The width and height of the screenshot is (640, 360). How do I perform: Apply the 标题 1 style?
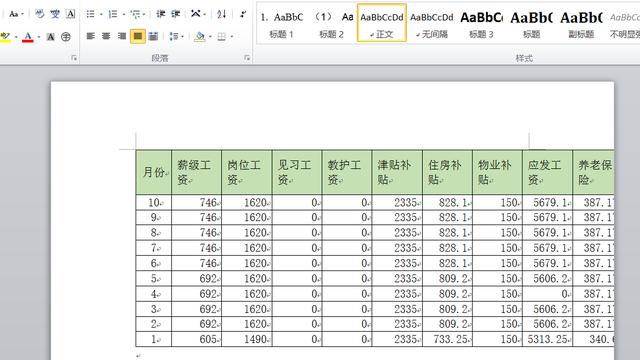coord(282,23)
